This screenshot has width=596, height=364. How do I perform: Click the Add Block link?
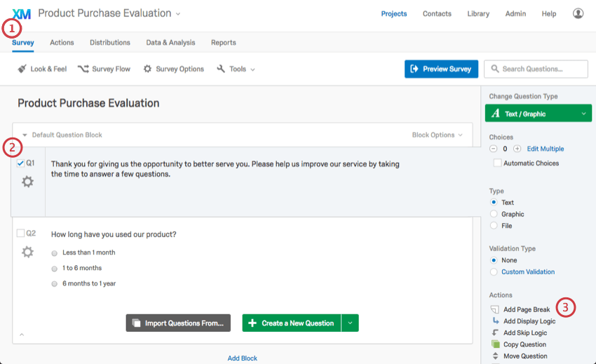(x=242, y=358)
